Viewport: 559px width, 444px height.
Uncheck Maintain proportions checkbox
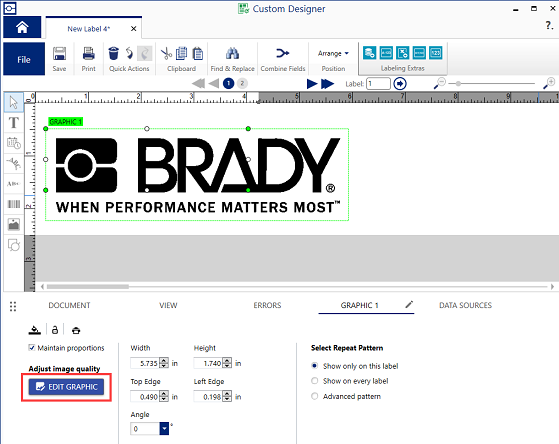click(x=32, y=348)
